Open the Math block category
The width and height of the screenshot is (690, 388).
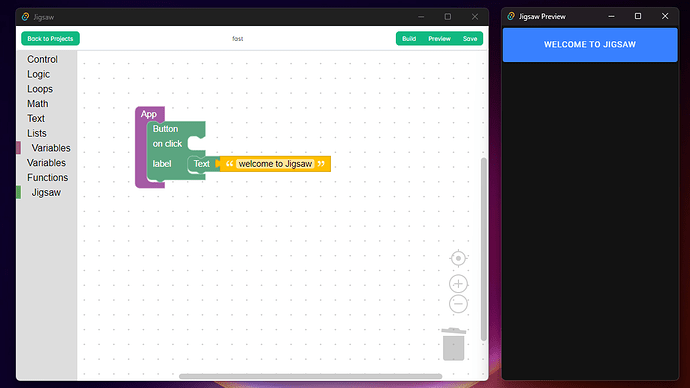37,104
